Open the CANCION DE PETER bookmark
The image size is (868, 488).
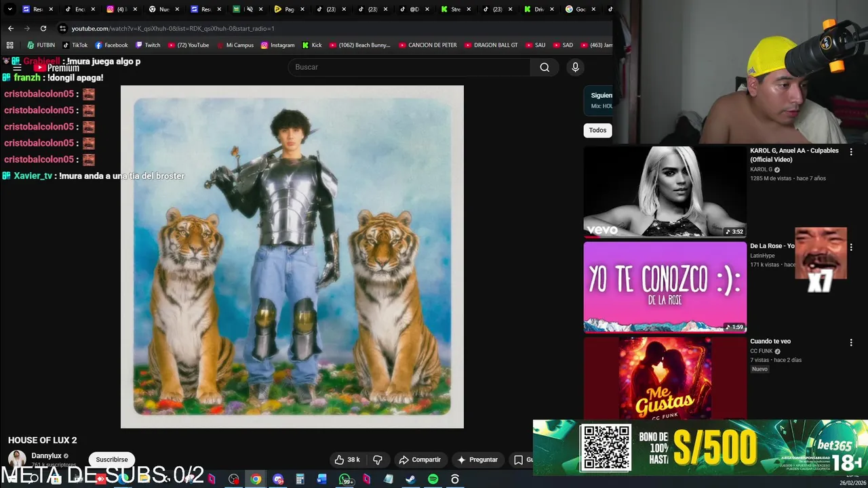click(428, 45)
